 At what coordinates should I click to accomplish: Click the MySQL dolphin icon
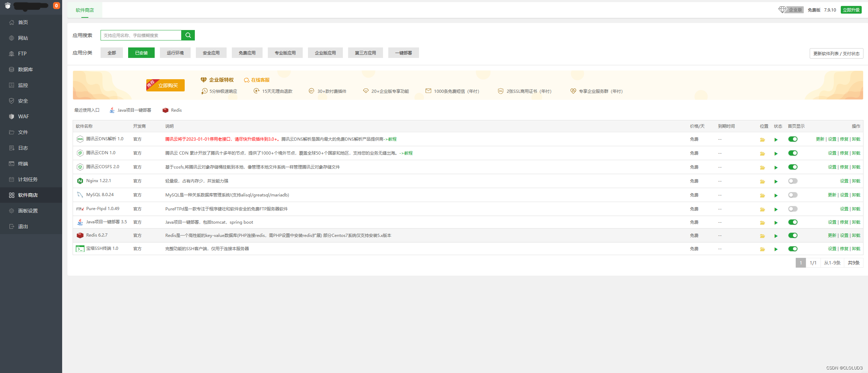coord(80,195)
